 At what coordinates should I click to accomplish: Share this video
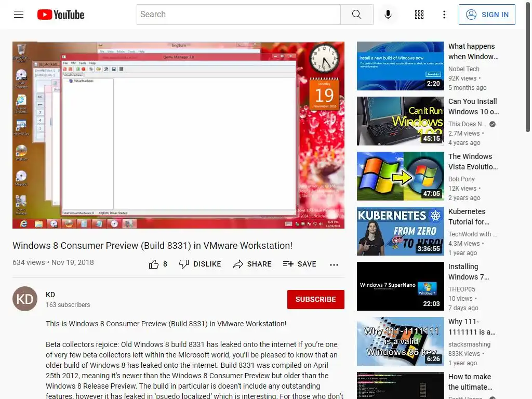pos(252,264)
